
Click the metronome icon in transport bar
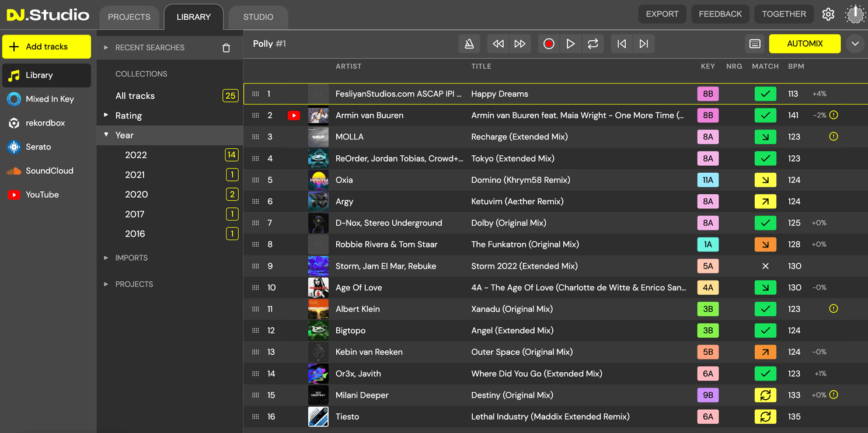point(469,44)
